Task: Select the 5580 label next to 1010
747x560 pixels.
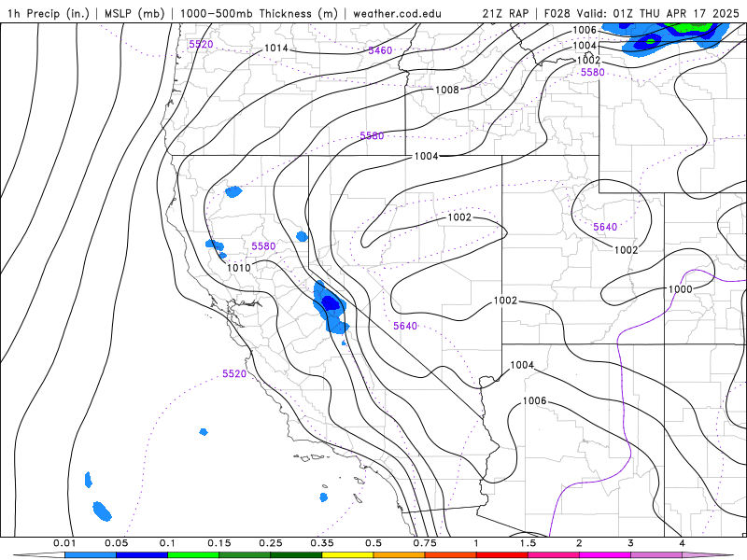Action: pos(263,246)
